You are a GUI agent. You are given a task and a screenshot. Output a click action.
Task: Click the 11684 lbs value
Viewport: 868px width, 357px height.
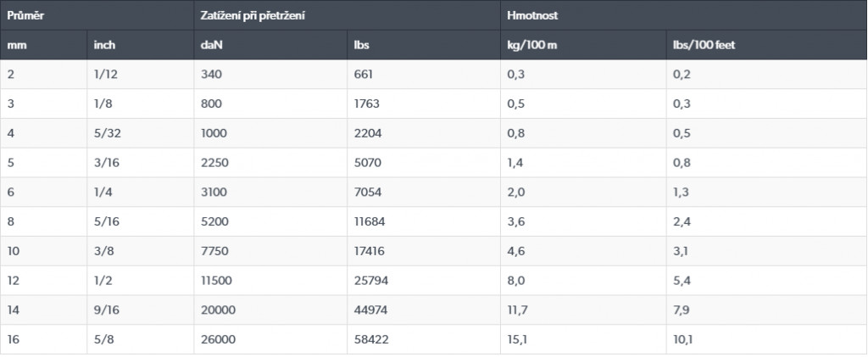click(x=370, y=222)
